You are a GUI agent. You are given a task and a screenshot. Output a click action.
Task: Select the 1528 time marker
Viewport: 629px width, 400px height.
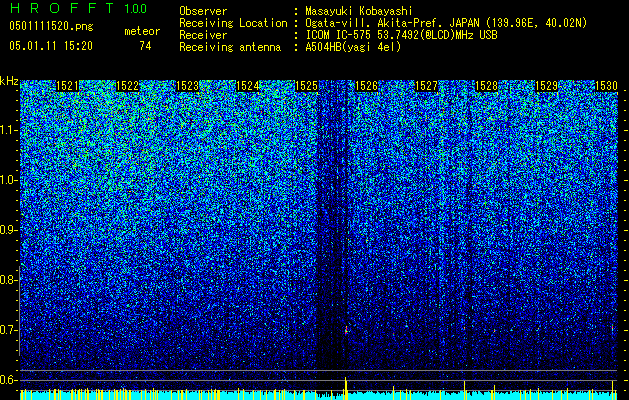(486, 86)
